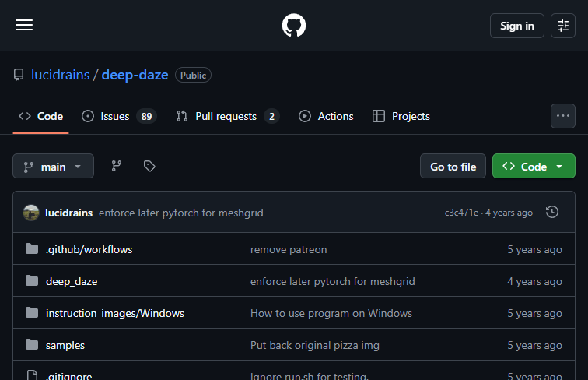
Task: Open the green Code dropdown
Action: pyautogui.click(x=534, y=166)
